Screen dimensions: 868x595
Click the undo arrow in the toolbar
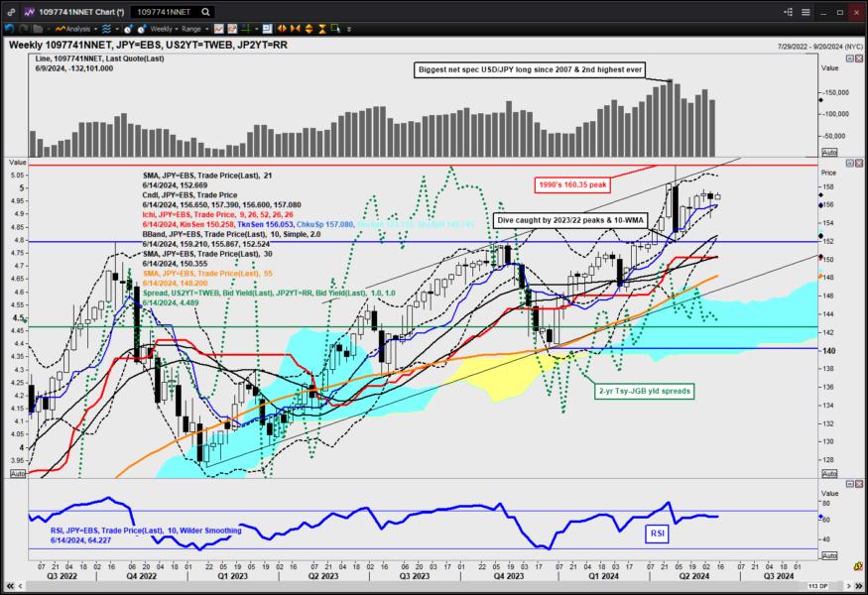pyautogui.click(x=9, y=29)
